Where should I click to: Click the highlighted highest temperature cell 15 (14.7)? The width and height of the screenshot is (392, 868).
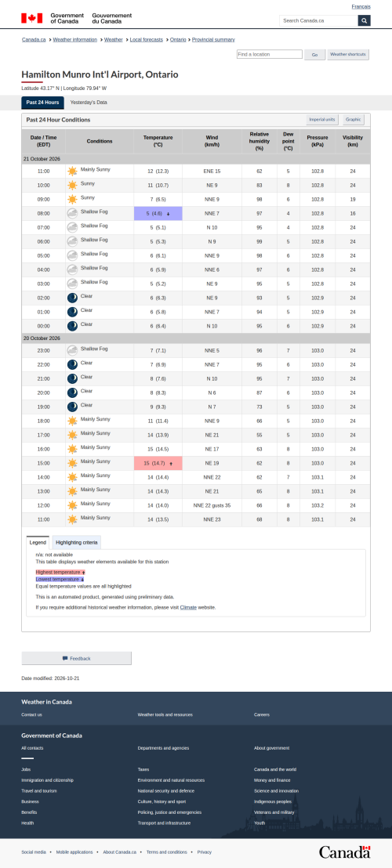coord(158,463)
